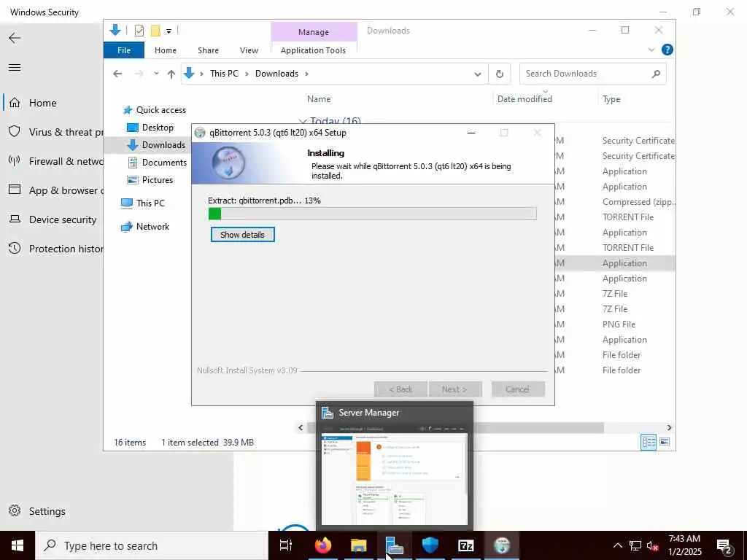Click Cancel in qBittorrent setup
747x560 pixels.
point(517,389)
